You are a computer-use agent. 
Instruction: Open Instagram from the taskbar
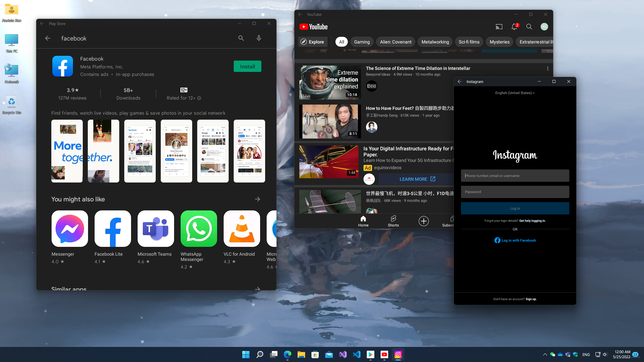[x=398, y=354]
